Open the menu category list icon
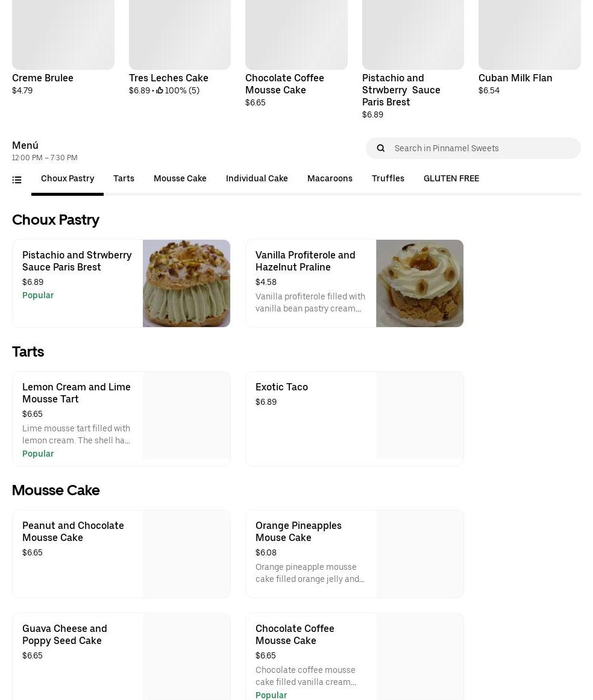This screenshot has width=593, height=700. point(17,180)
